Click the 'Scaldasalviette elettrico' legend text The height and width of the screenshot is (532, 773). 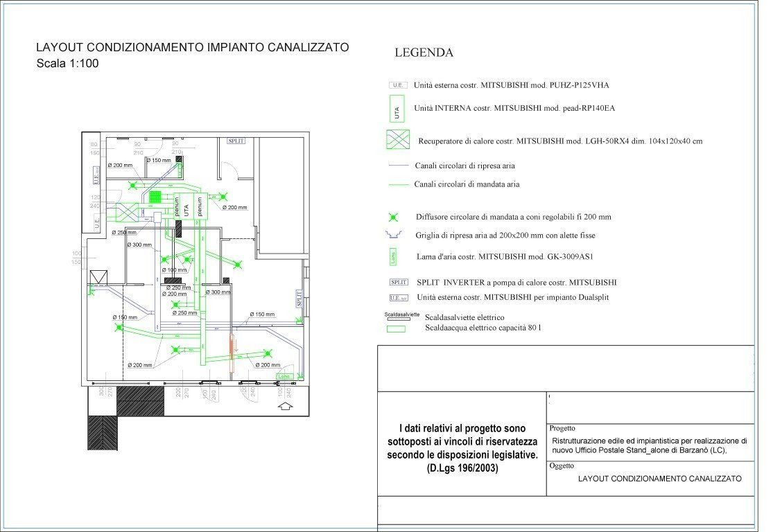point(464,318)
